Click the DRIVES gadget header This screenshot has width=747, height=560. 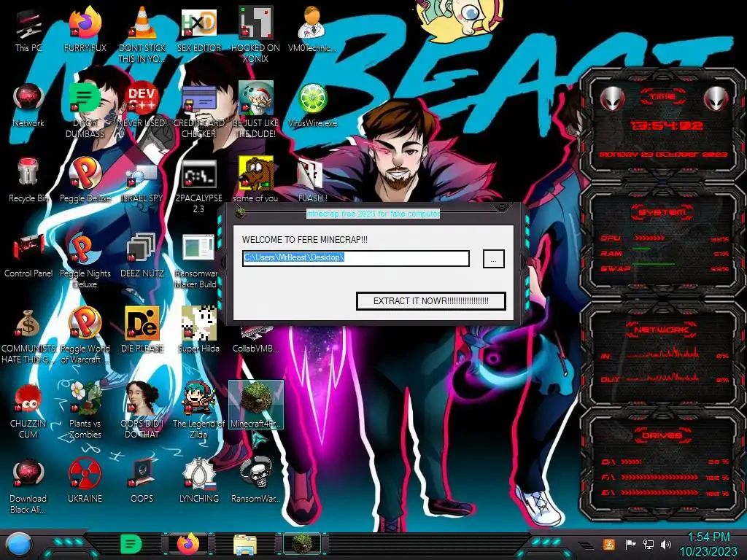tap(662, 435)
